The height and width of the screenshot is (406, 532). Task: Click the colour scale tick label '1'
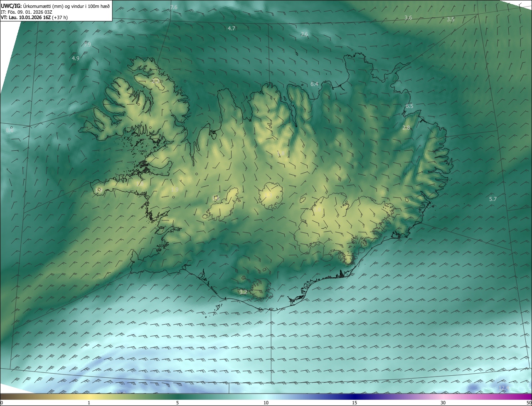pos(89,403)
